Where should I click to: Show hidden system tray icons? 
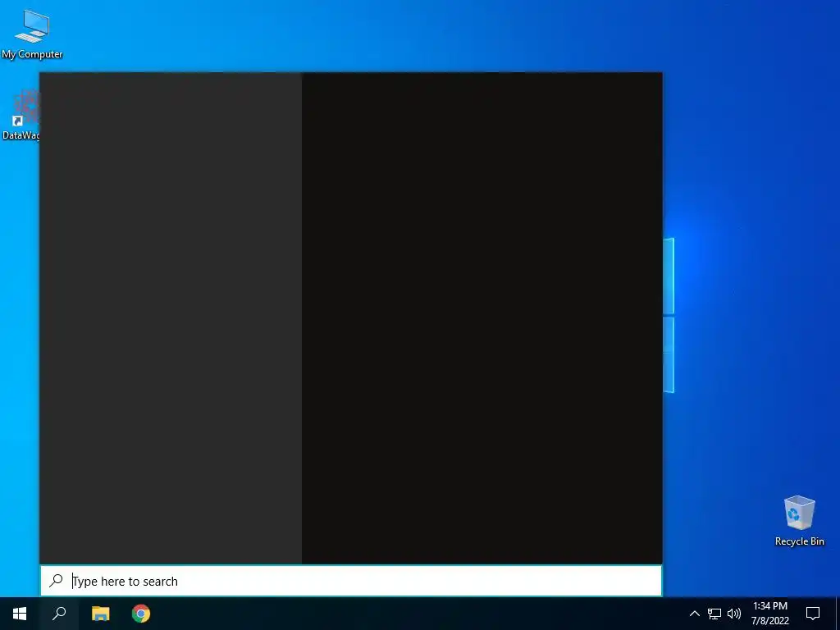pyautogui.click(x=694, y=614)
